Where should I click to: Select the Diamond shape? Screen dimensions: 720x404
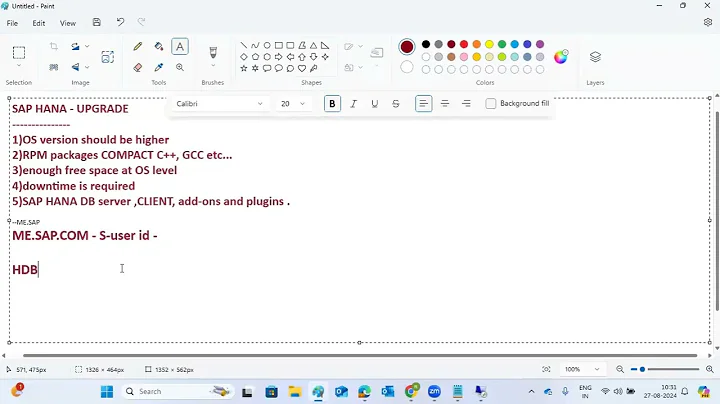click(x=244, y=57)
